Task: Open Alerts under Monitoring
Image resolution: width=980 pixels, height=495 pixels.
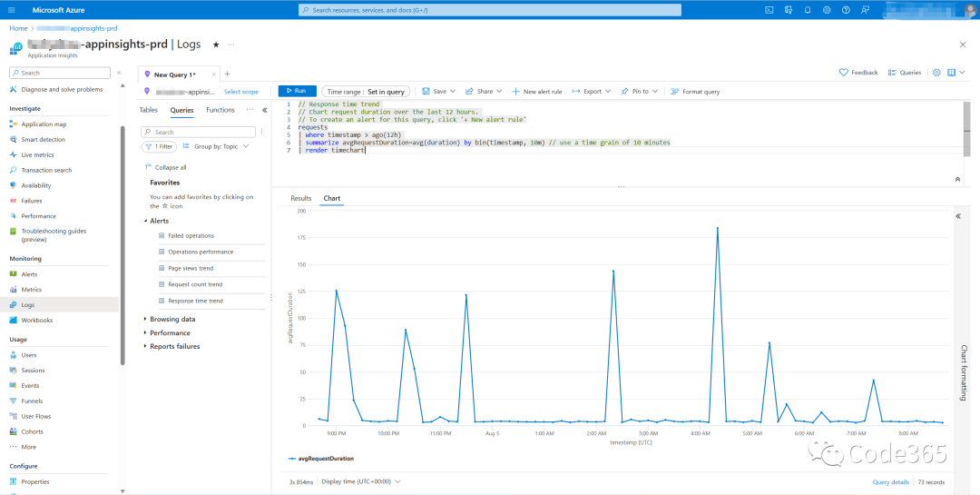Action: (x=29, y=274)
